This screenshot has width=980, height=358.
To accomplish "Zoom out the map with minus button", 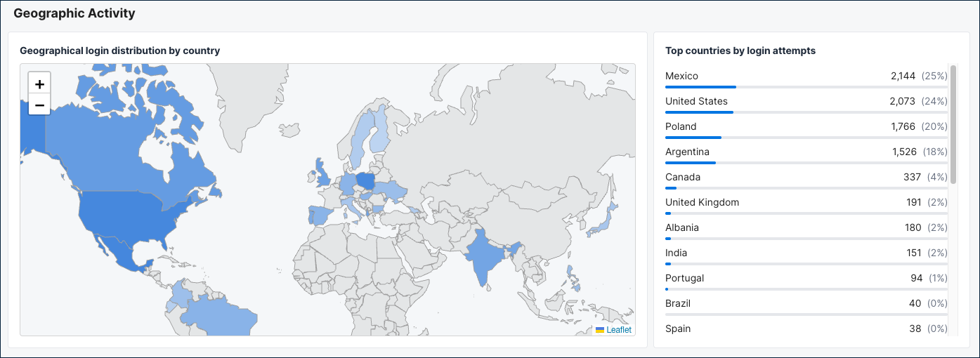I will click(x=39, y=105).
